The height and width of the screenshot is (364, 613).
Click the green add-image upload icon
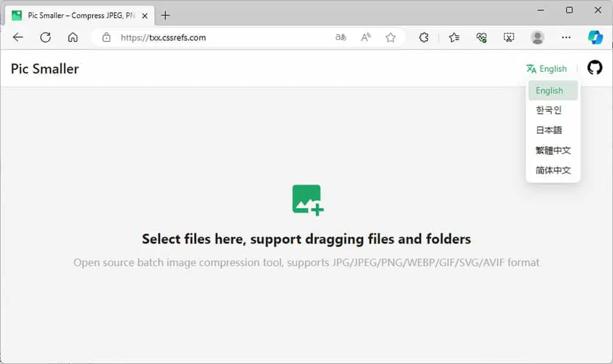click(x=308, y=200)
